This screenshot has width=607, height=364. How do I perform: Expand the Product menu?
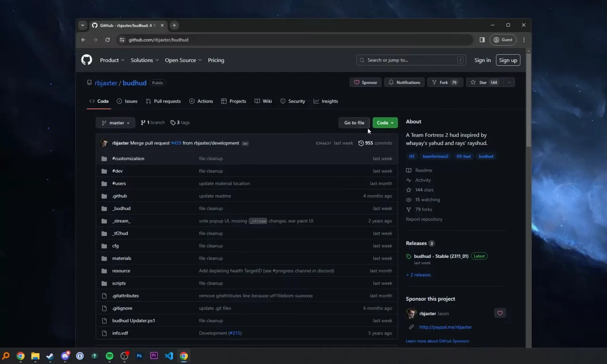[112, 60]
